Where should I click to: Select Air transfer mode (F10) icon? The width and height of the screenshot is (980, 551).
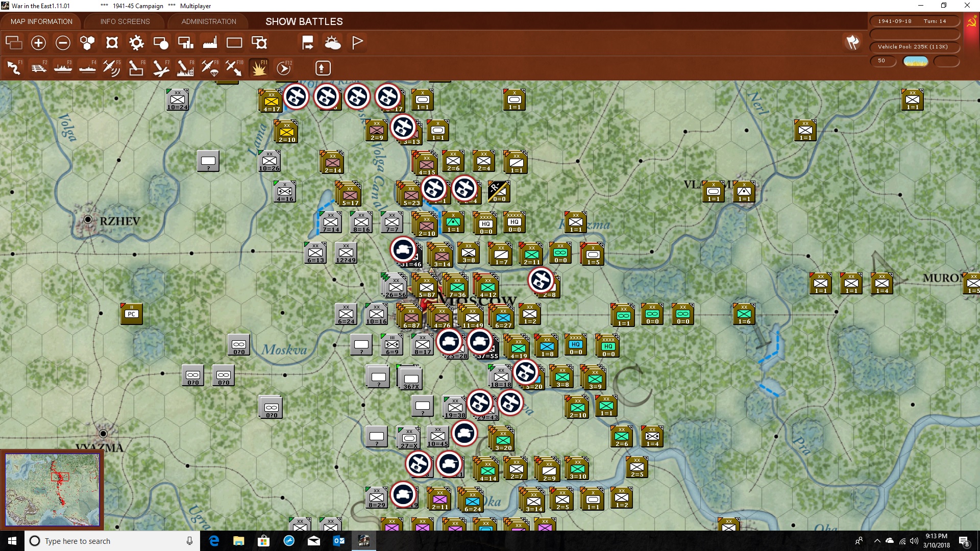coord(234,68)
